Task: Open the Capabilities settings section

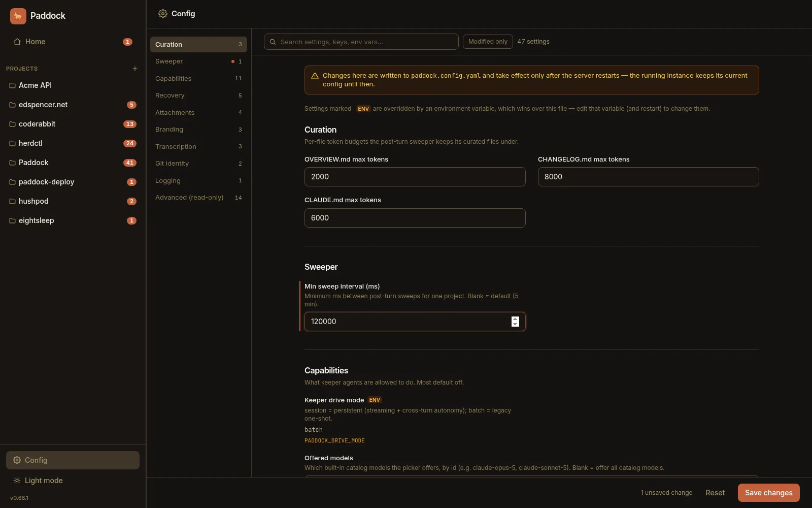Action: [198, 78]
